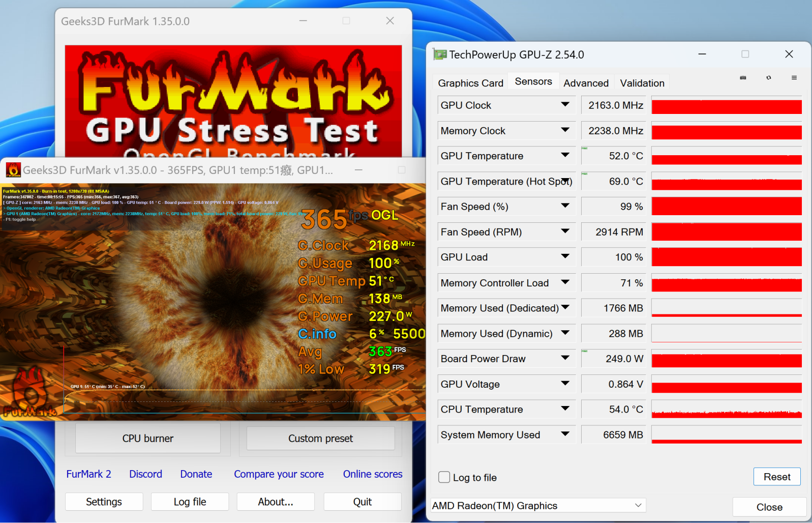
Task: Minimize the FurMark benchmark render window
Action: click(x=358, y=170)
